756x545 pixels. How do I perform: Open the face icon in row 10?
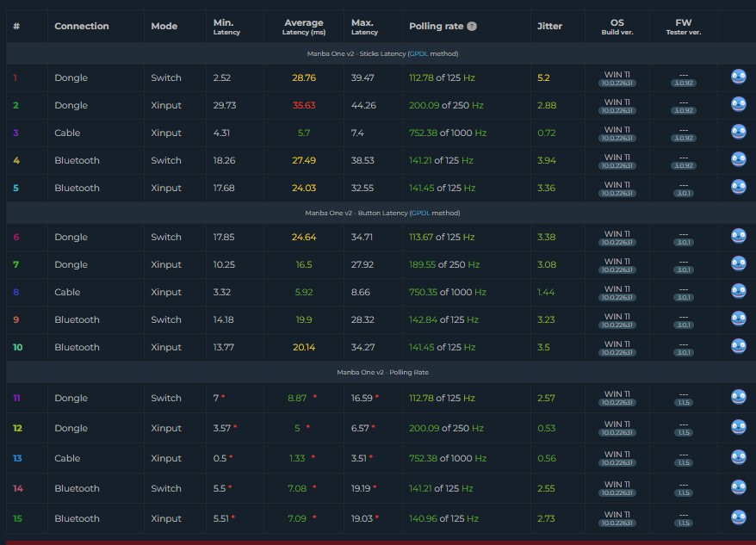point(738,346)
